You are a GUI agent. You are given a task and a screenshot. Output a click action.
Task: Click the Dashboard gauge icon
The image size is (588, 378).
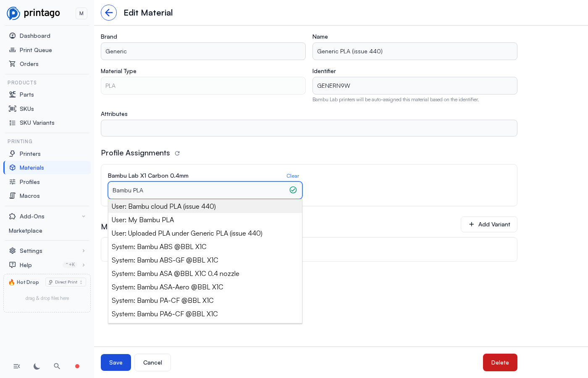coord(13,36)
